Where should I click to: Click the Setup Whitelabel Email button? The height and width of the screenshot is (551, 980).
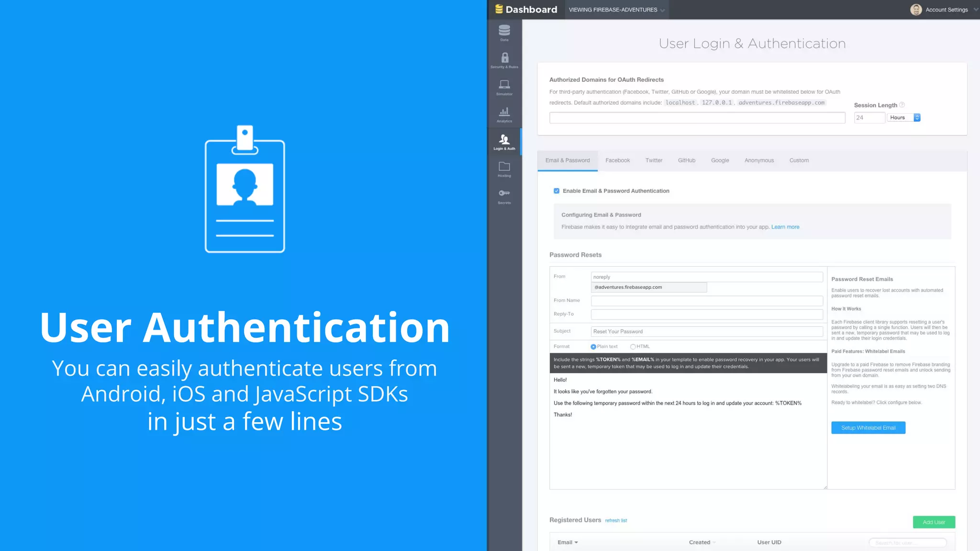(868, 428)
